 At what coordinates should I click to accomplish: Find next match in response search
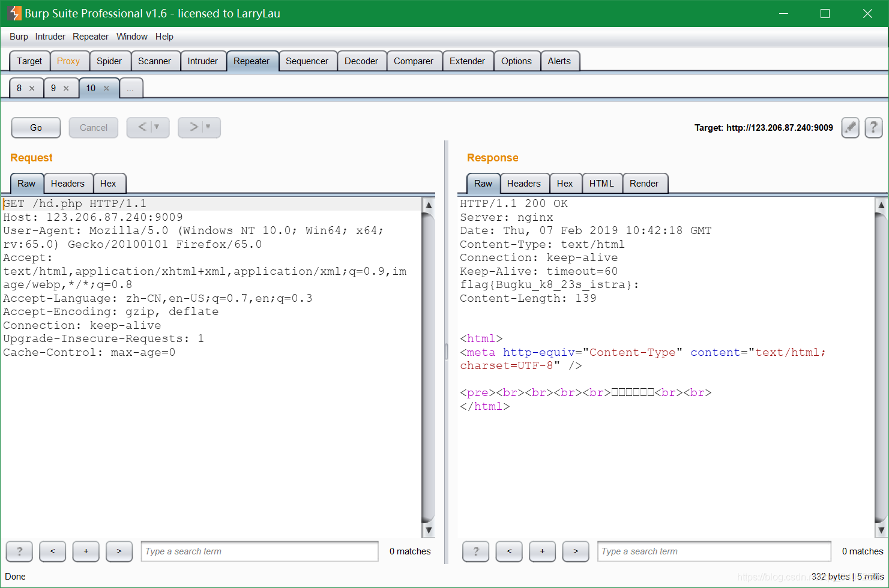[x=576, y=551]
